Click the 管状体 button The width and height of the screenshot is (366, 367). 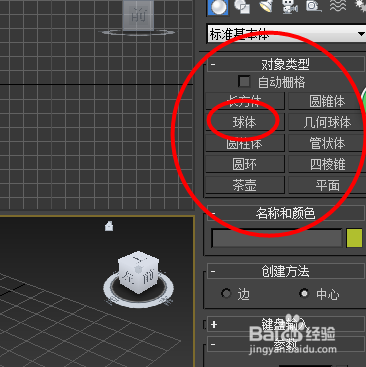coord(327,143)
